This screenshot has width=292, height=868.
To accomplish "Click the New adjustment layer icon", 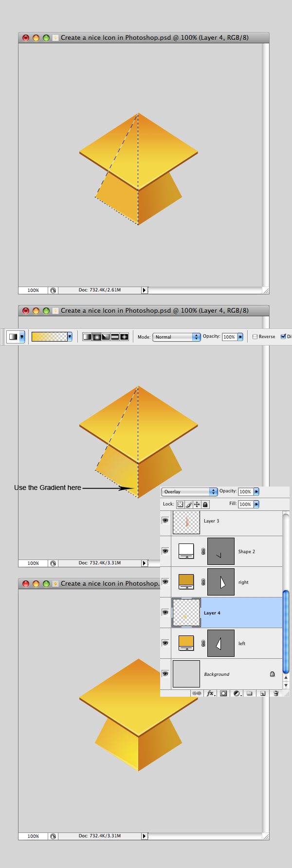I will click(x=237, y=693).
